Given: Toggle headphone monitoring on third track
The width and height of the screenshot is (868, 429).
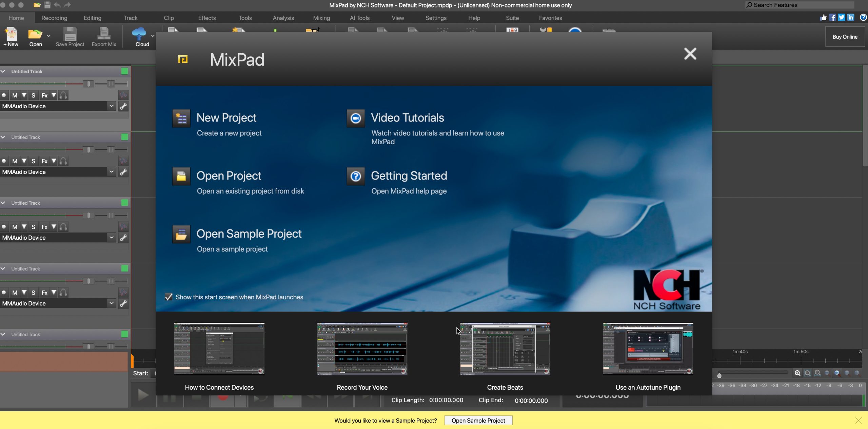Looking at the screenshot, I should point(63,227).
